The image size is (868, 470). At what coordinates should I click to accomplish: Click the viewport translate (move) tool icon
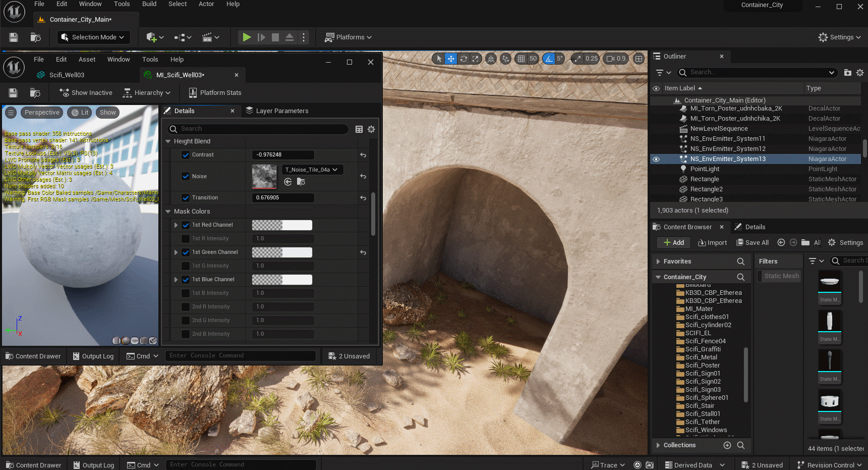coord(451,59)
